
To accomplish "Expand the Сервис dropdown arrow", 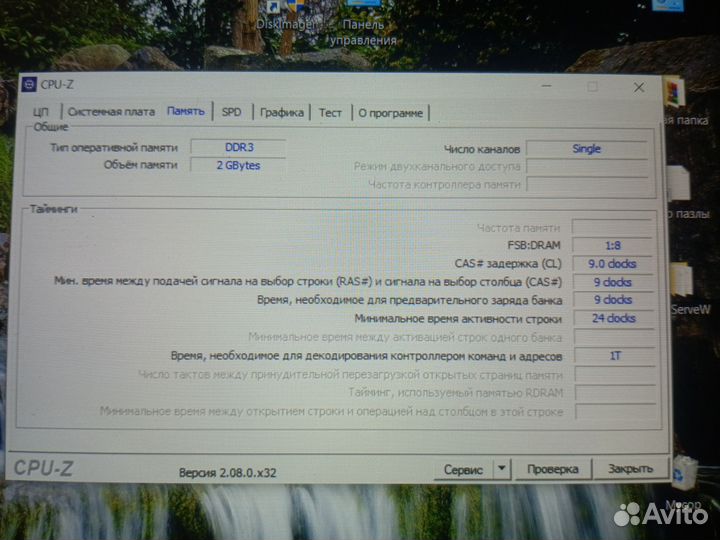I will click(x=501, y=469).
